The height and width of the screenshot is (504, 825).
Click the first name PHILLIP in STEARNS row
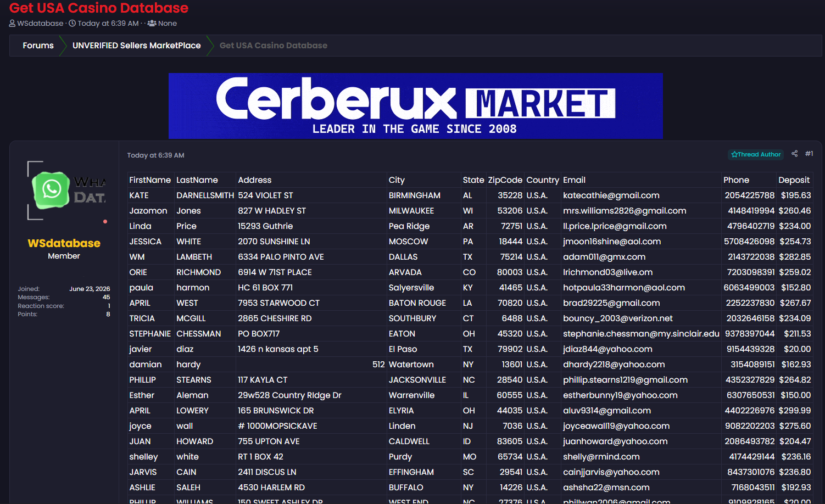pos(142,380)
